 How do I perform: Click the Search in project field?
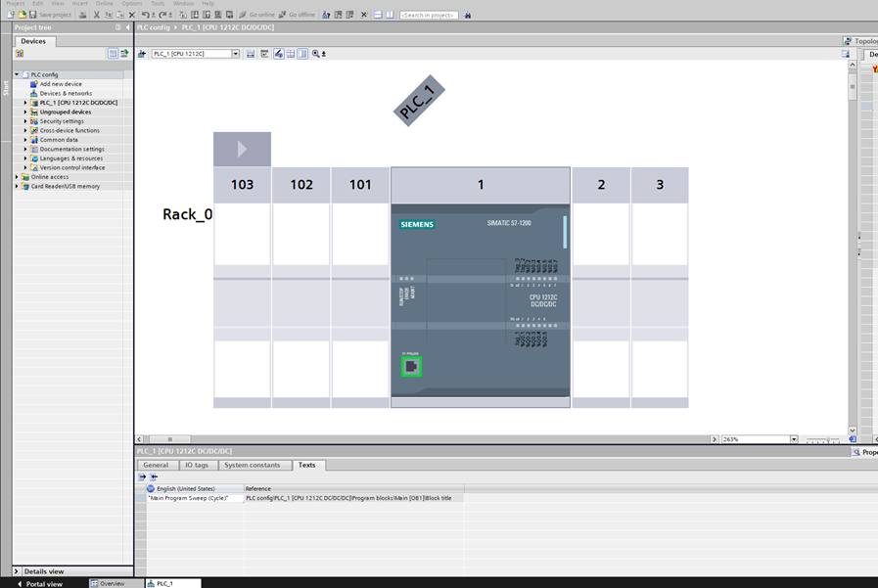click(x=429, y=15)
